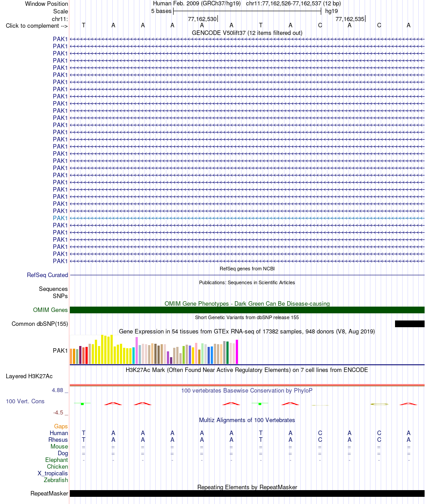Click the Zebrafish species row label
The image size is (425, 504).
point(56,480)
